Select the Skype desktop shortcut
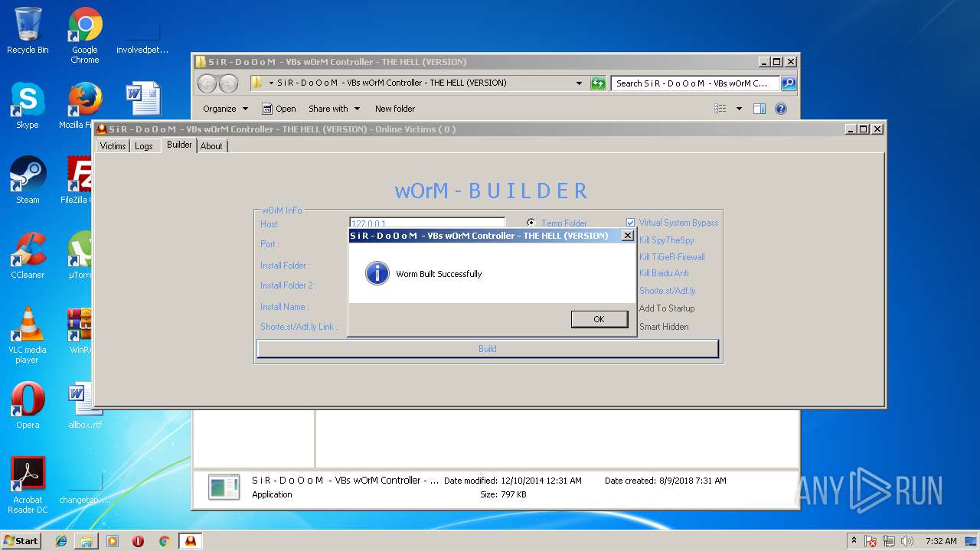The width and height of the screenshot is (980, 551). click(x=28, y=106)
